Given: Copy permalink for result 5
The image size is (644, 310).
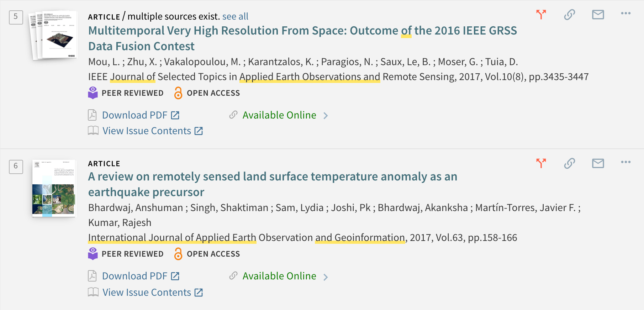Looking at the screenshot, I should [569, 15].
